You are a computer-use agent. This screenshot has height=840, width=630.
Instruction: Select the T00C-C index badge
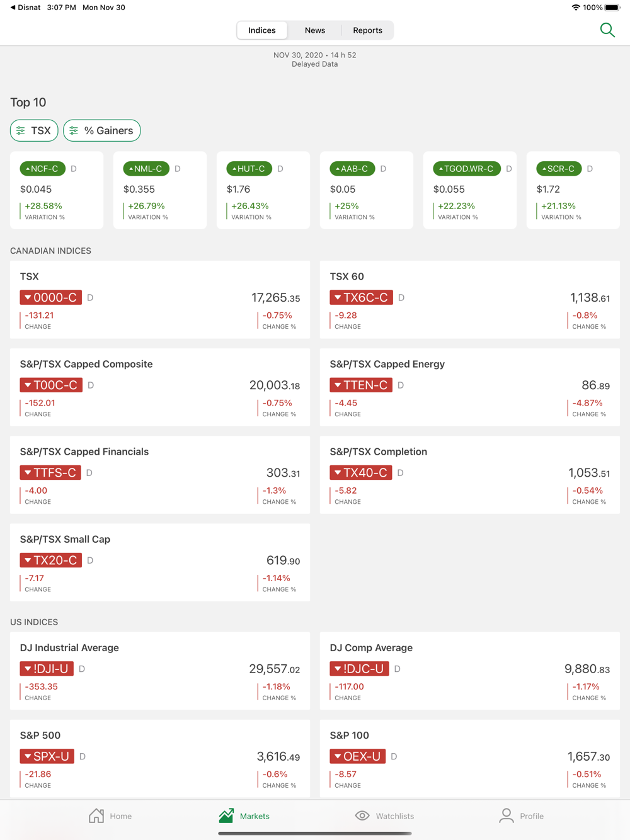coord(51,385)
